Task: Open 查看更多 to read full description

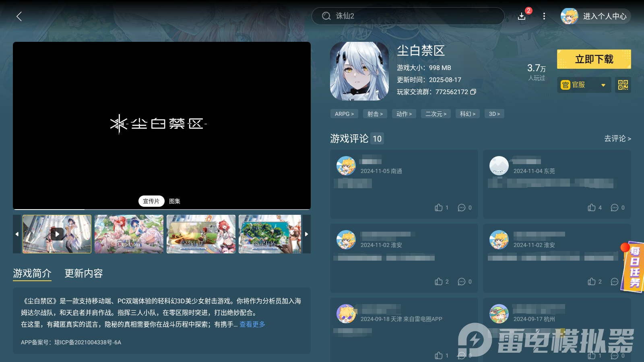Action: (252, 324)
